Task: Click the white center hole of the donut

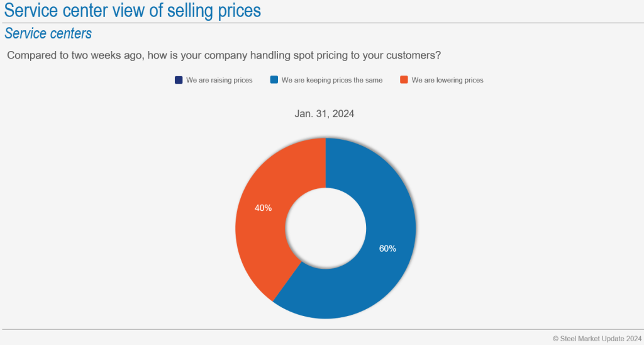Action: 326,228
